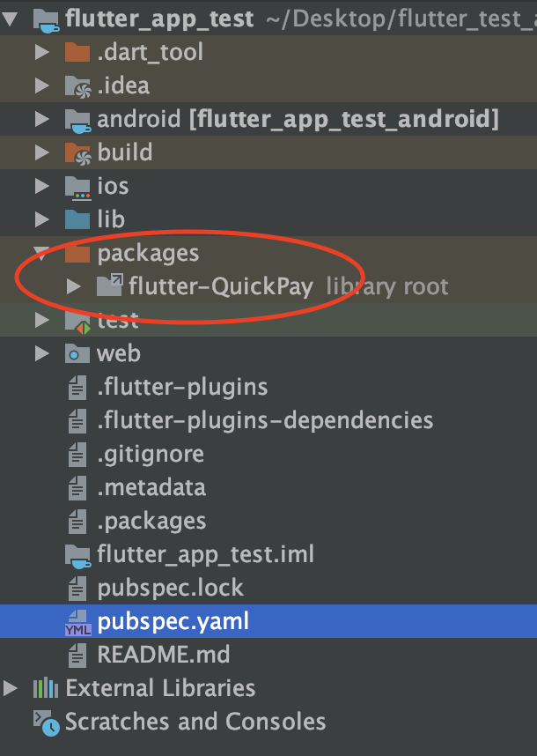This screenshot has width=537, height=756.
Task: Select the Flutter icon beside flutter_app_test.iml
Action: (76, 554)
